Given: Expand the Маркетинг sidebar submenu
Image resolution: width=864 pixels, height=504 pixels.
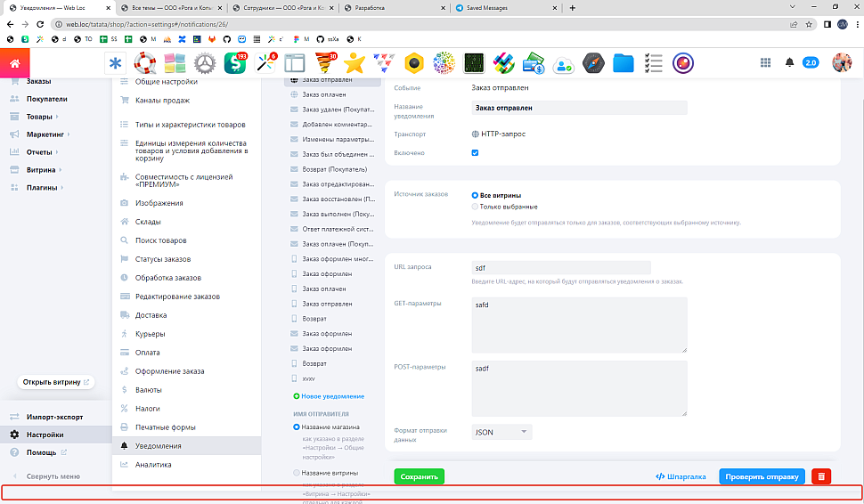Looking at the screenshot, I should (x=69, y=134).
